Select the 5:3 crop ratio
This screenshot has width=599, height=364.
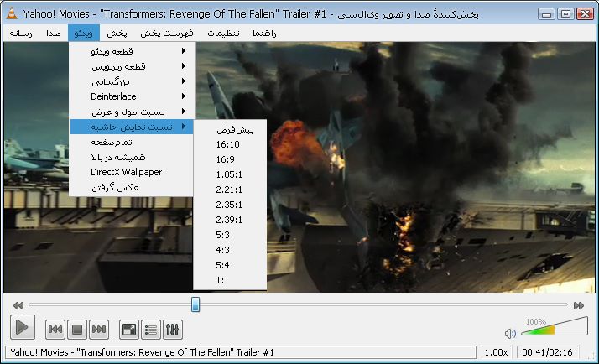(230, 235)
